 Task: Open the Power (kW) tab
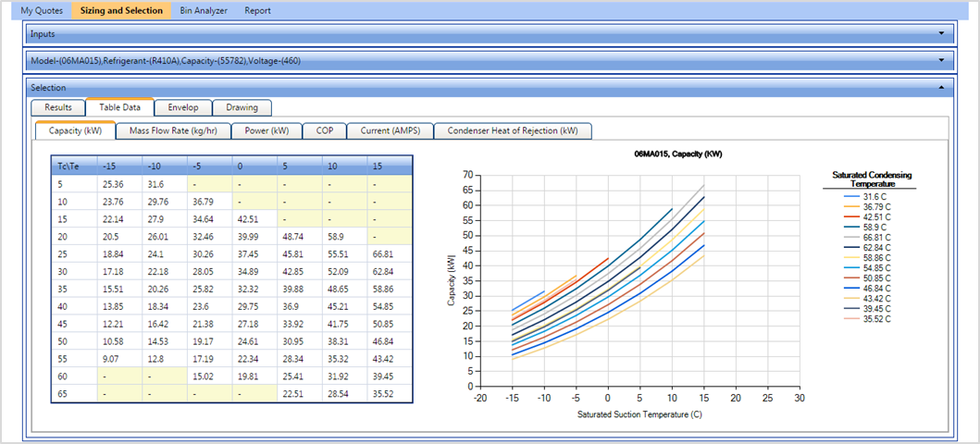pyautogui.click(x=267, y=131)
